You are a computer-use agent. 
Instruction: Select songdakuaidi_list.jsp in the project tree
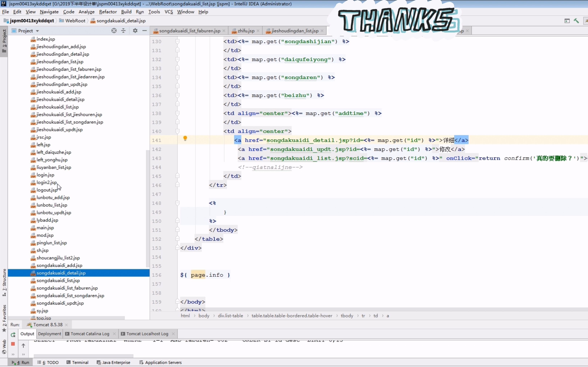coord(58,280)
